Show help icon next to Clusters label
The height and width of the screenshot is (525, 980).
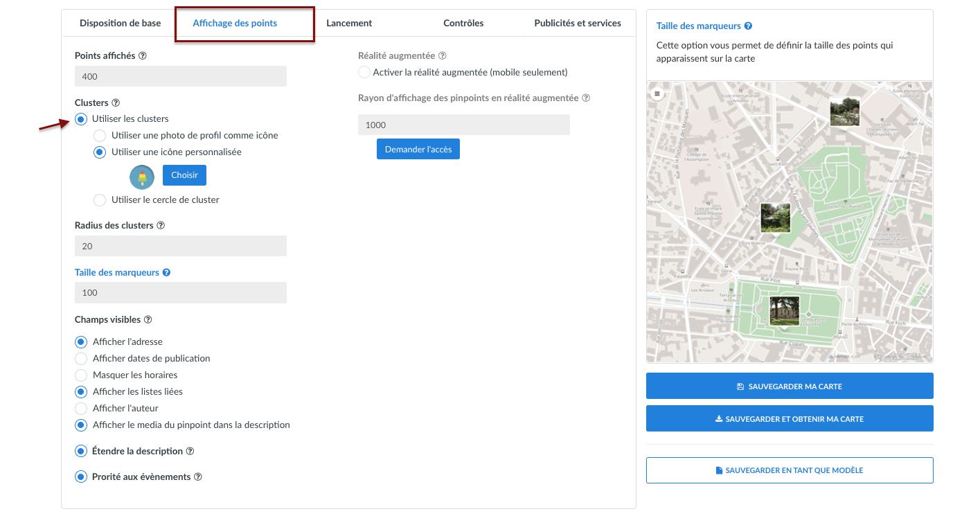116,103
